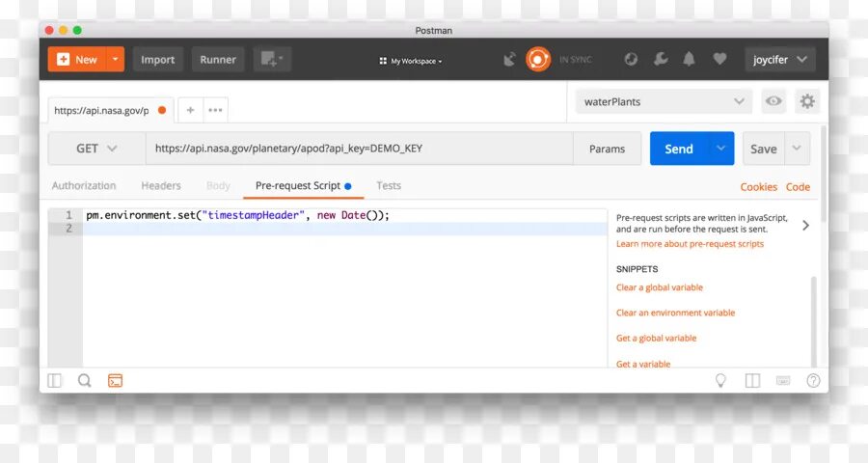Open Find with the magnifier icon
This screenshot has width=868, height=463.
point(85,380)
